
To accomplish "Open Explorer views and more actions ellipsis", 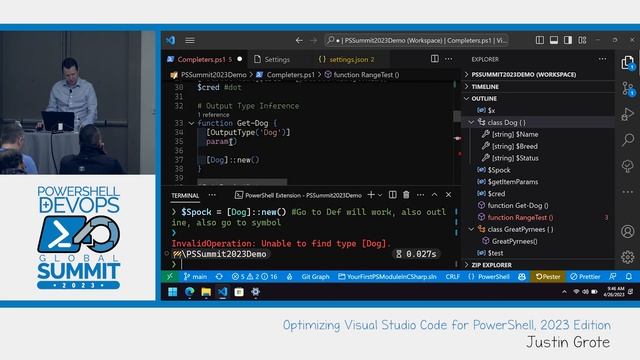I will pos(602,59).
